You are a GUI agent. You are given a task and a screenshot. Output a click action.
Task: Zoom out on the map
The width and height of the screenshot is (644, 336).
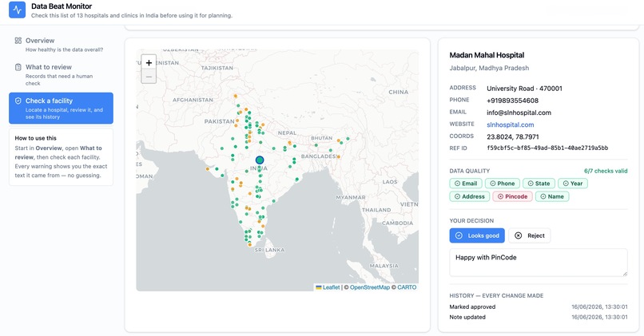coord(149,77)
